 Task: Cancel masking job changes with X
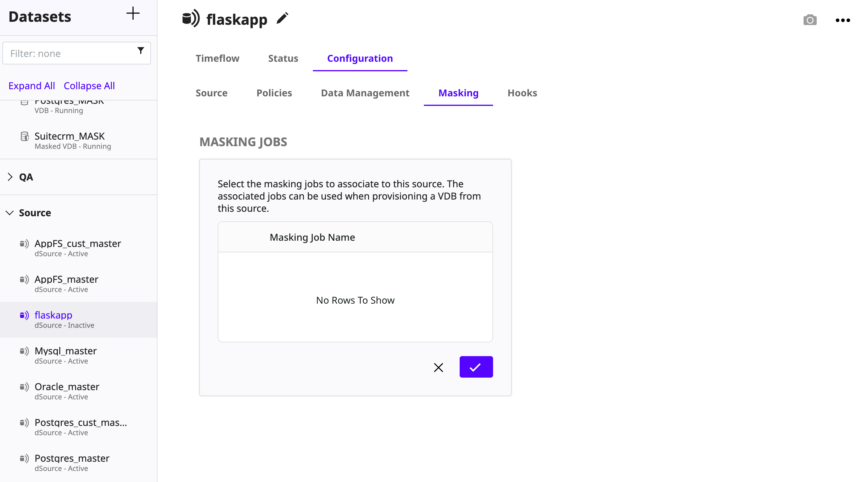pyautogui.click(x=438, y=367)
